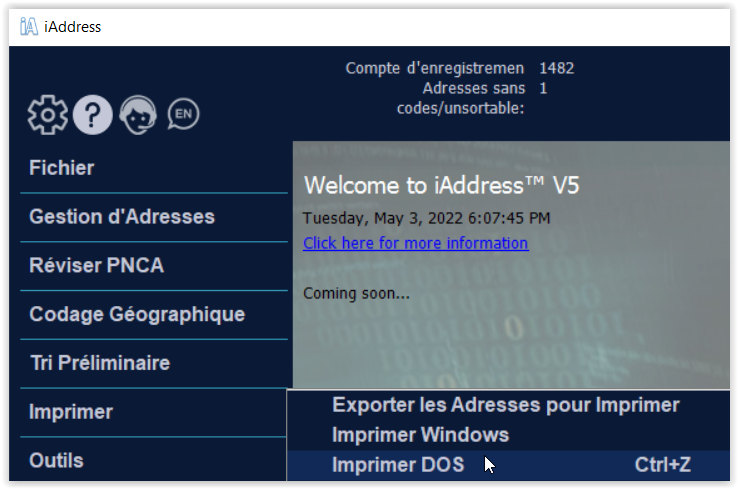Click the iAddress logo in the title bar
Screen dimensions: 738x489
pos(29,26)
